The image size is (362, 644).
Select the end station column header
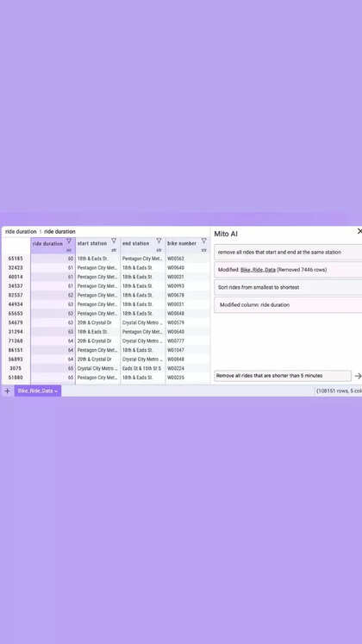[136, 243]
